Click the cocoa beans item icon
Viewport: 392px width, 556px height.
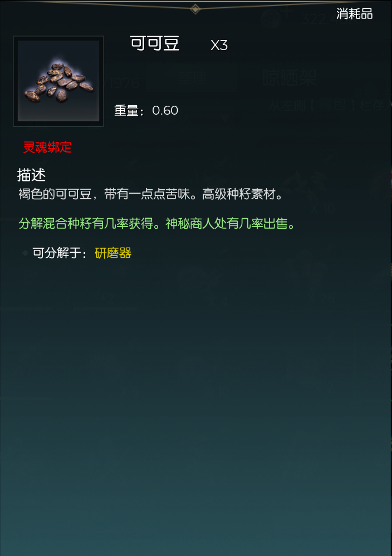[x=58, y=81]
